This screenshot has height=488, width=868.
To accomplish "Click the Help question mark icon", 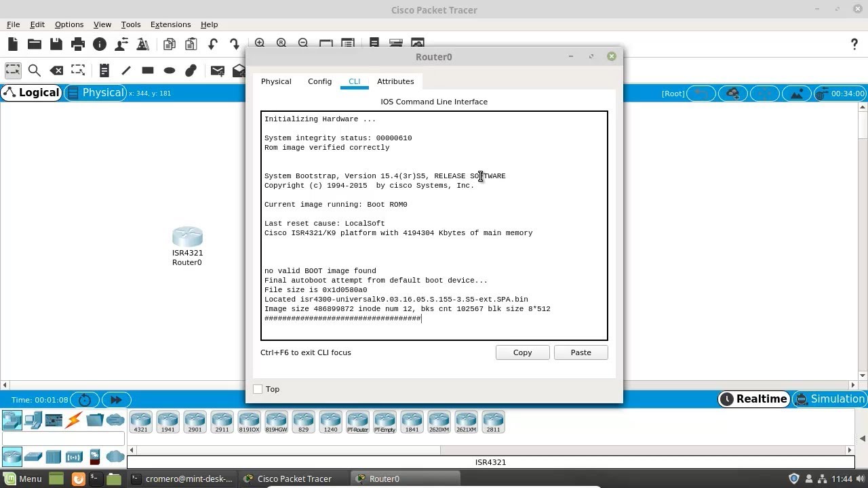I will [x=854, y=45].
